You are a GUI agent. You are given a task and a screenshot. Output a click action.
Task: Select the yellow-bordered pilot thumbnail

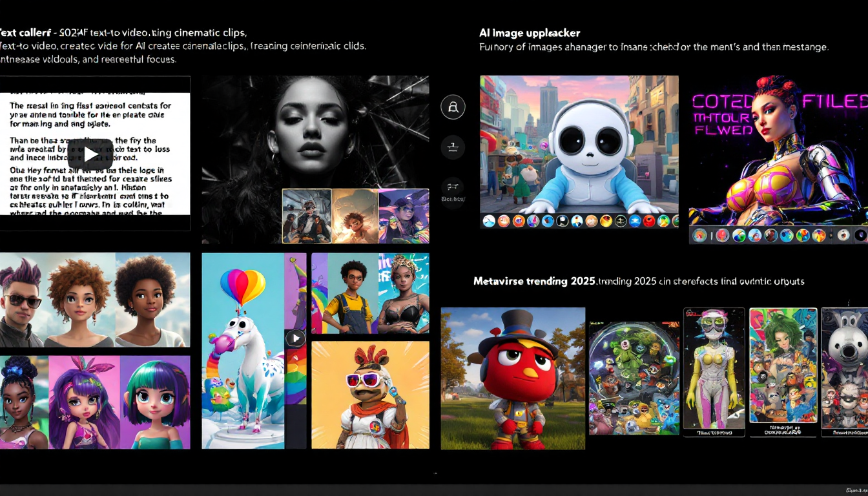[x=307, y=216]
